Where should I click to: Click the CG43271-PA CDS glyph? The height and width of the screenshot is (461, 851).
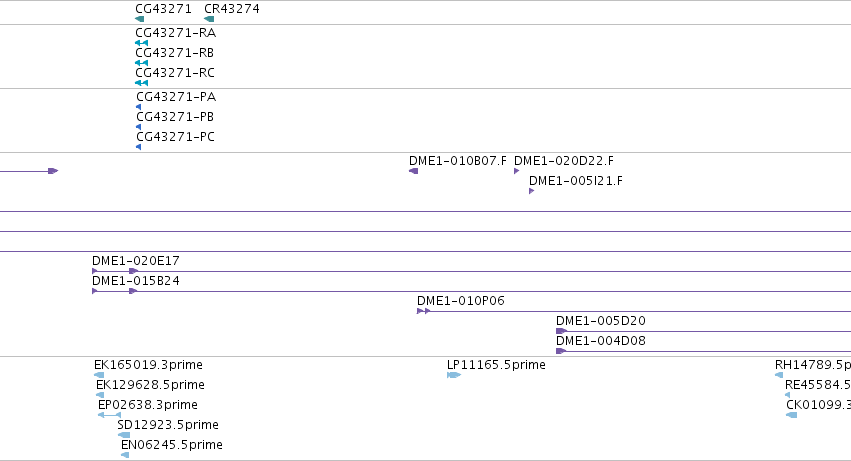point(138,107)
